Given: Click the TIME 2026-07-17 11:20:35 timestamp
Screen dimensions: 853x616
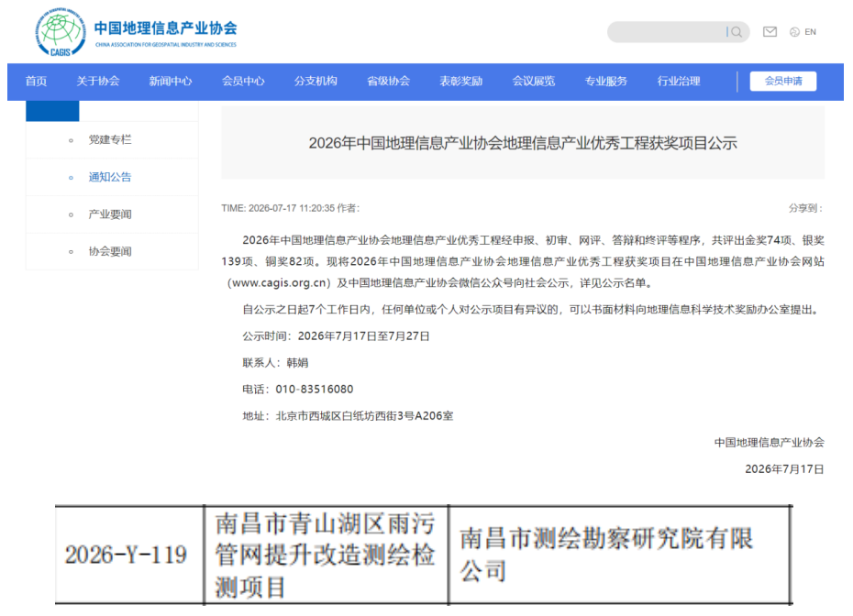Looking at the screenshot, I should click(278, 208).
